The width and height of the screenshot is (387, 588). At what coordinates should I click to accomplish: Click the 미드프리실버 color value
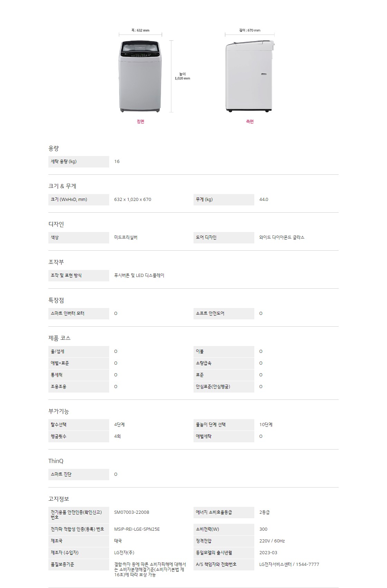pos(126,238)
